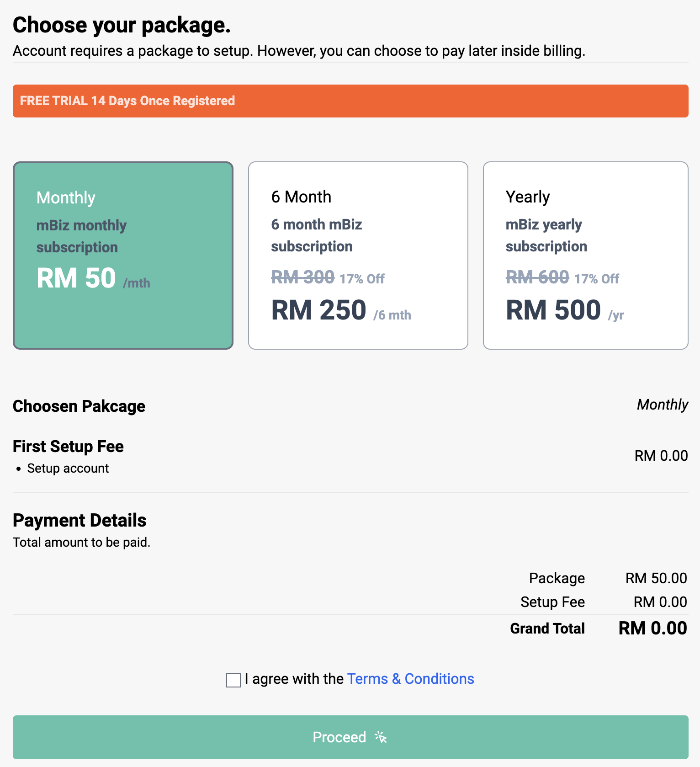Screen dimensions: 700x767
Task: Click the Grand Total RM 0.00 amount
Action: coord(652,628)
